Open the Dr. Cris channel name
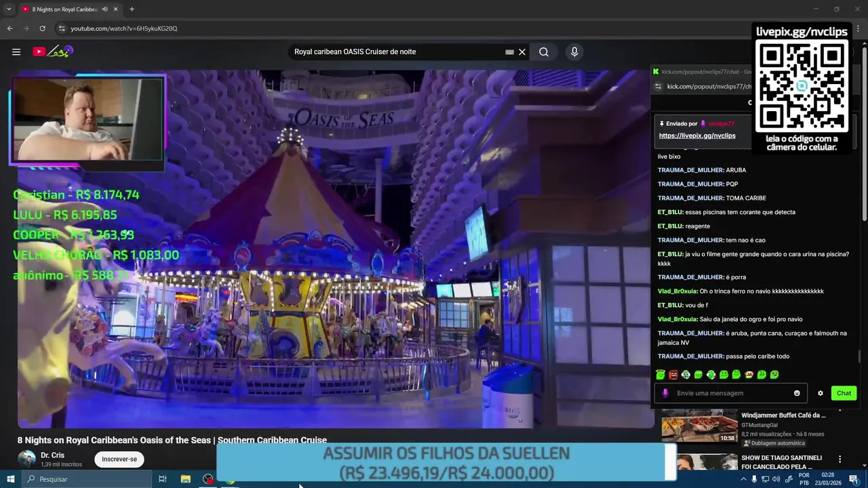 click(x=52, y=455)
